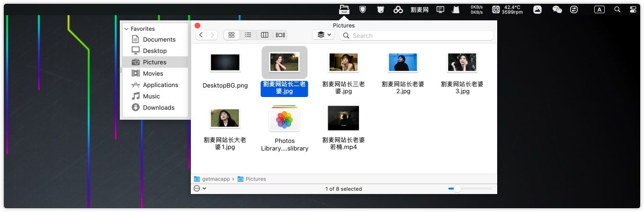The height and width of the screenshot is (212, 644).
Task: Click the Search field in Finder
Action: click(x=417, y=35)
